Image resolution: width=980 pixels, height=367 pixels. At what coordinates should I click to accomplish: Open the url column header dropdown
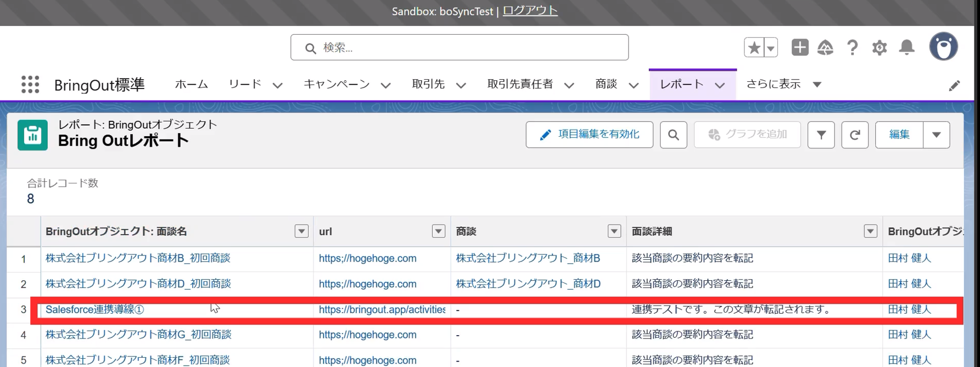[x=438, y=231]
